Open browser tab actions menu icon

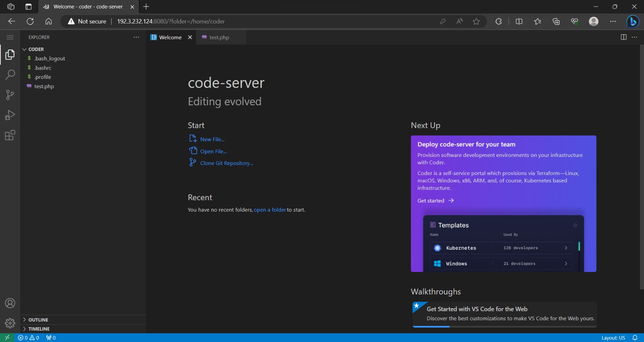28,6
